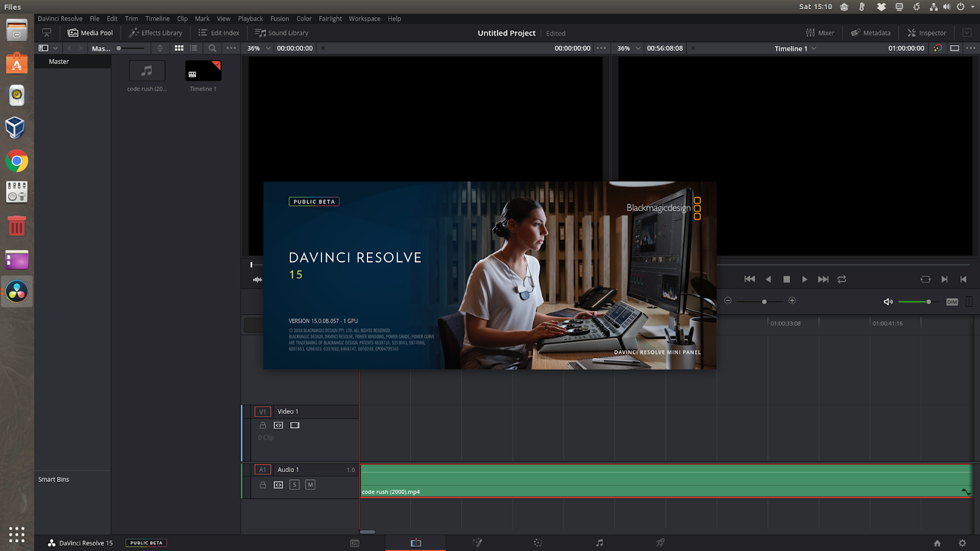
Task: Click the mark in icon at viewer right
Action: point(944,279)
